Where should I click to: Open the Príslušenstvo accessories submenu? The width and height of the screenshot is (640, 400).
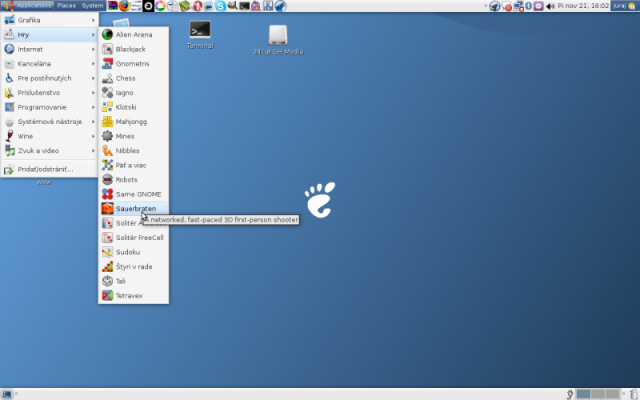(49, 93)
